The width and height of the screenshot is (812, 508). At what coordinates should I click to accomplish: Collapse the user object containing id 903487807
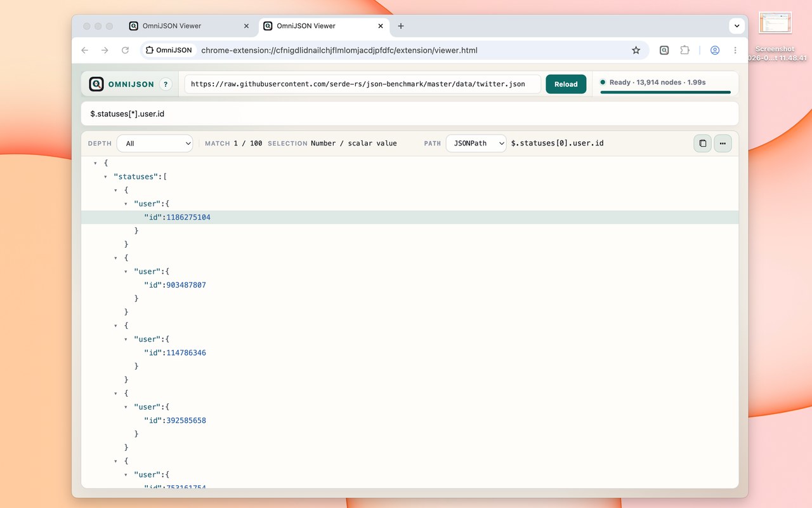click(x=126, y=271)
